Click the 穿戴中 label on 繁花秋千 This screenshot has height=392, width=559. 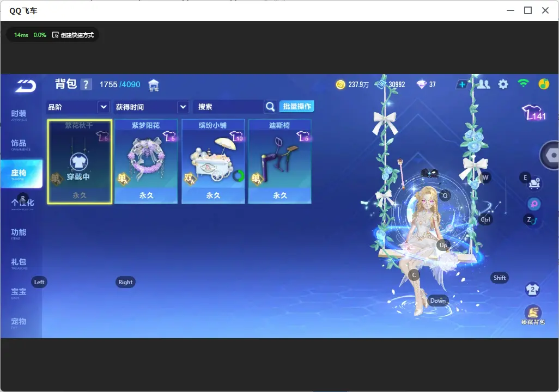[78, 177]
